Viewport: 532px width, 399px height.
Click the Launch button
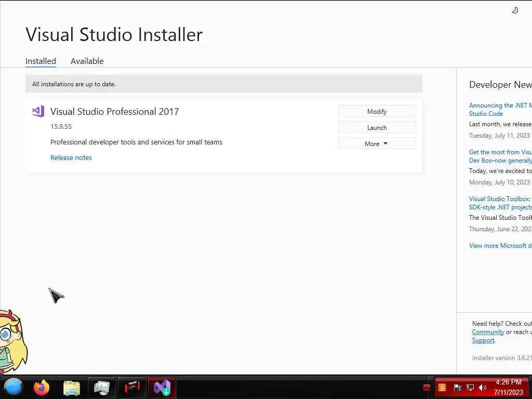click(x=377, y=128)
